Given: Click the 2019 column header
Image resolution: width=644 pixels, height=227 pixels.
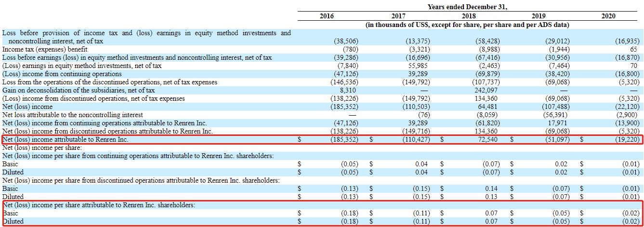Looking at the screenshot, I should (x=539, y=16).
